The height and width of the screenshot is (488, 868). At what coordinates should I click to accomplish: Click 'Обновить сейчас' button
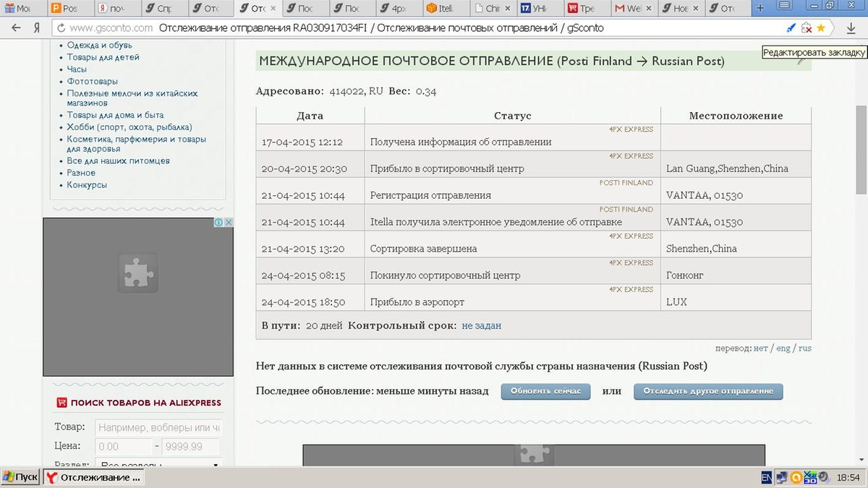tap(545, 391)
